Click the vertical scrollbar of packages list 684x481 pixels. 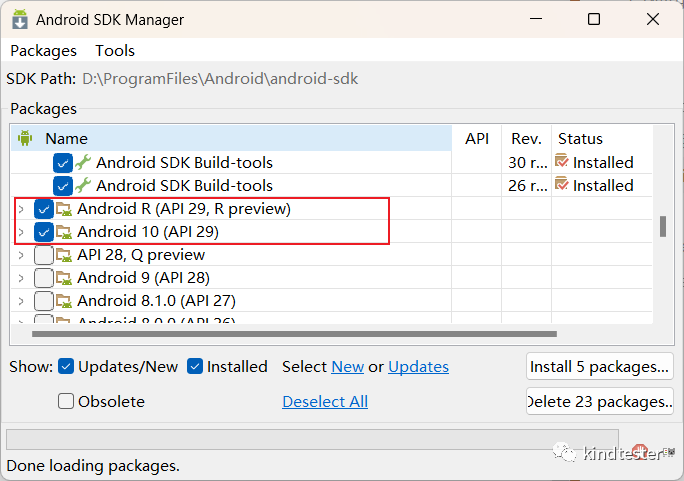click(x=662, y=227)
